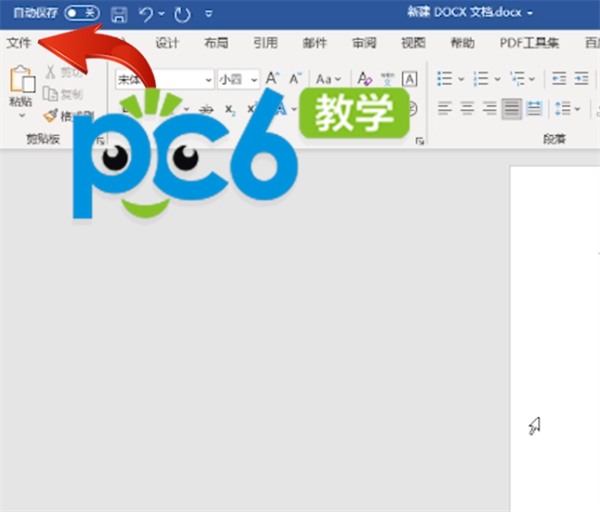Toggle Subscript formatting
The height and width of the screenshot is (512, 600).
coord(230,110)
